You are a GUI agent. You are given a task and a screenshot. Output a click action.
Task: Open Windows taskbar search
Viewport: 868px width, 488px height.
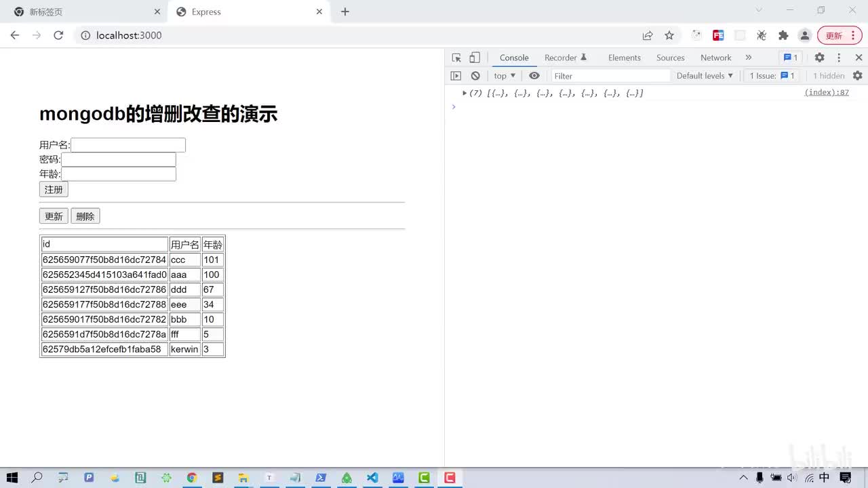pos(37,478)
